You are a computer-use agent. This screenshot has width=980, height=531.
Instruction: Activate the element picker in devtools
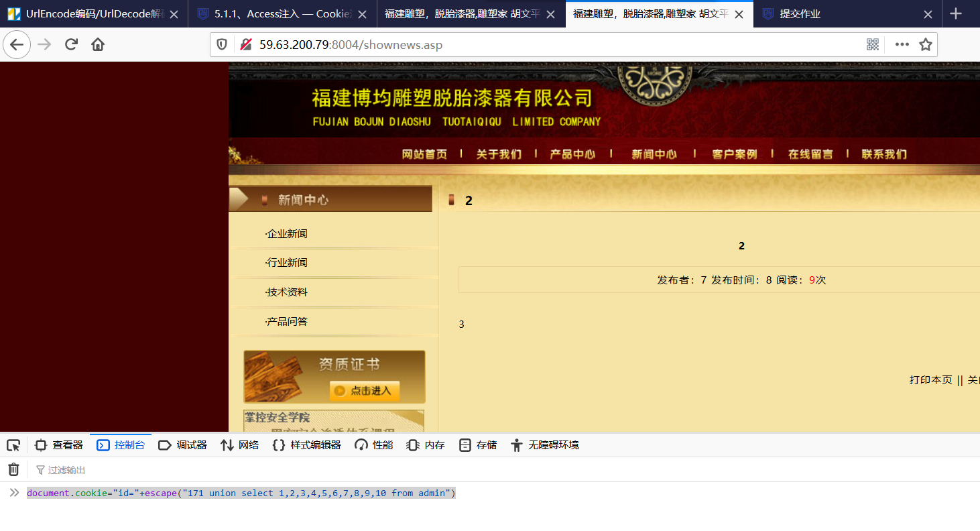[13, 445]
